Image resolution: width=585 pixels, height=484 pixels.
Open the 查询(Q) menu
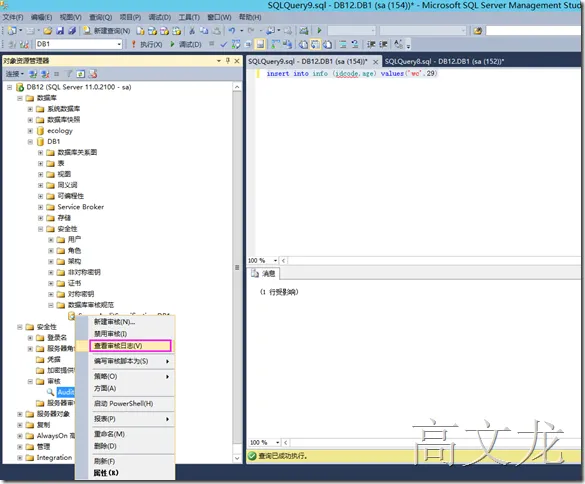pyautogui.click(x=100, y=17)
